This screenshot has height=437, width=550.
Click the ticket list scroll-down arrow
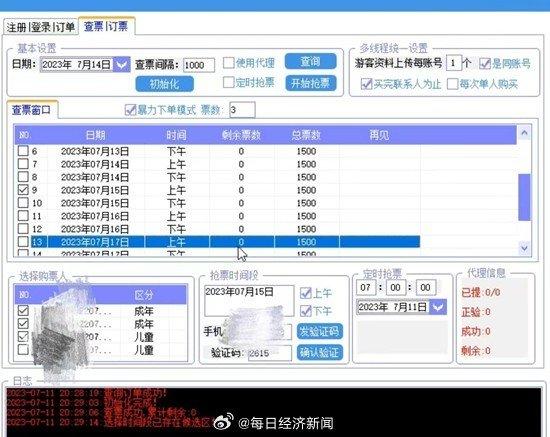click(524, 248)
